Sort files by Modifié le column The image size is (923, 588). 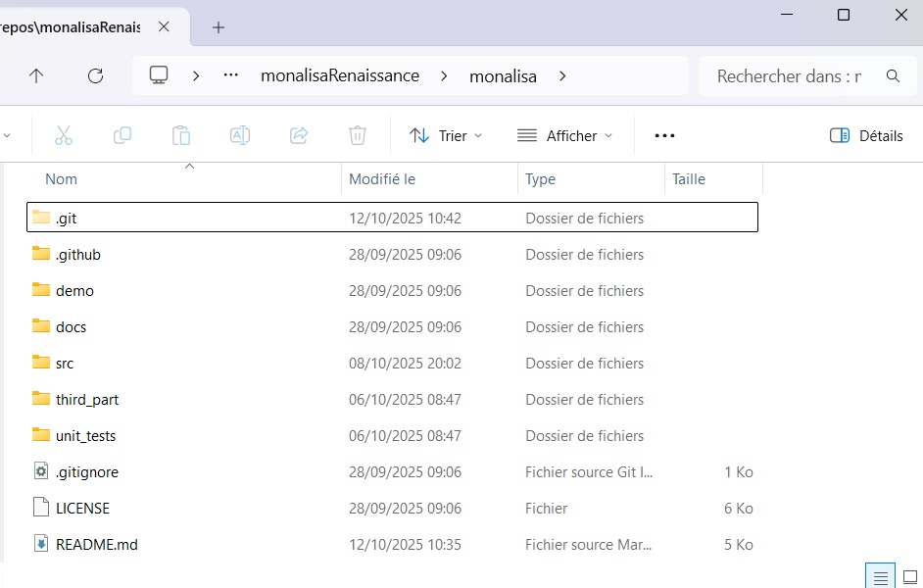pos(382,179)
